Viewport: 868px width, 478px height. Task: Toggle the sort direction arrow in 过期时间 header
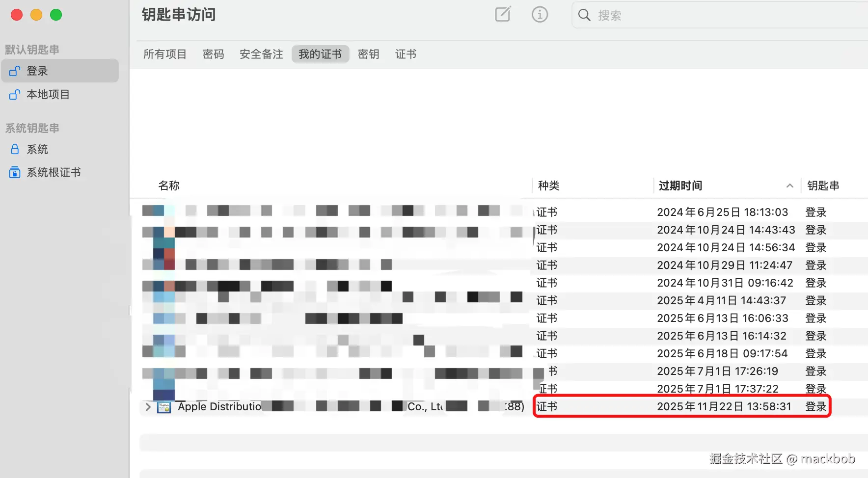point(789,186)
